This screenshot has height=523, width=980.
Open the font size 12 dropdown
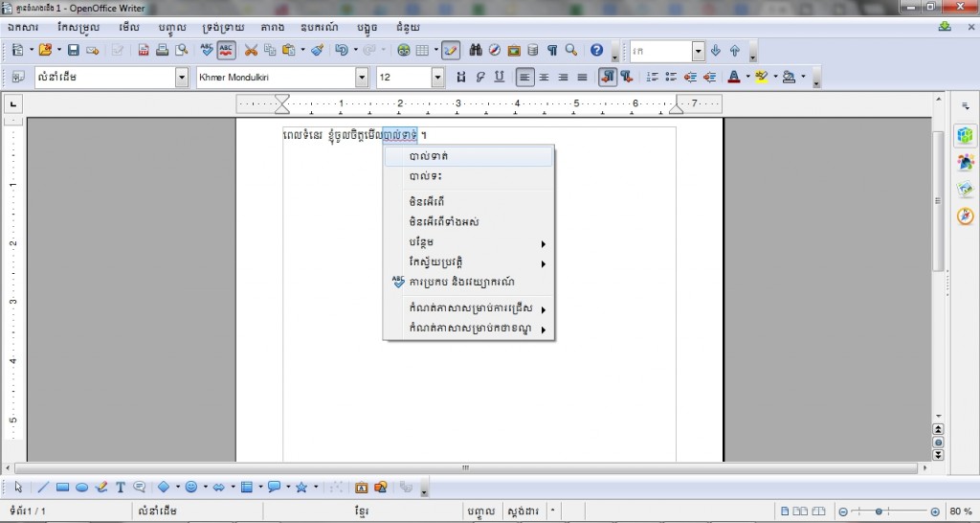437,77
